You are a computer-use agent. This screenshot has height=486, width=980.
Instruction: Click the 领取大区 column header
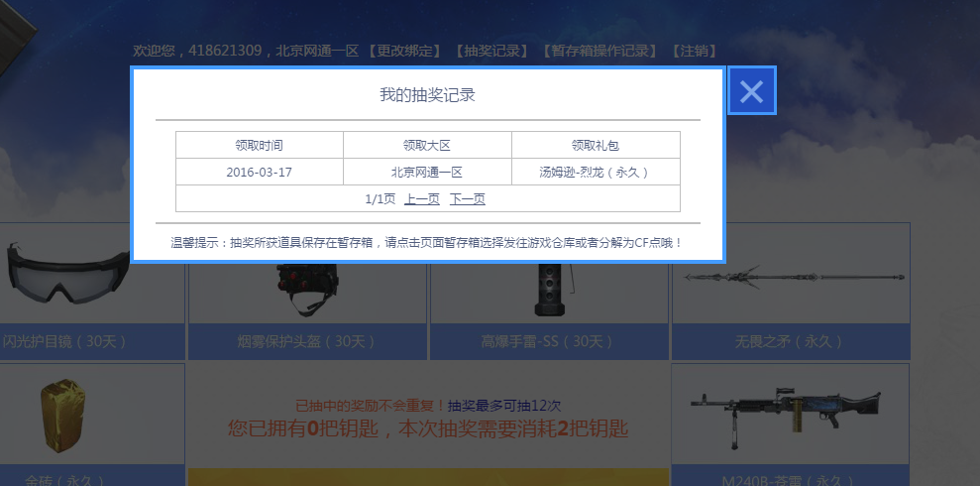427,145
